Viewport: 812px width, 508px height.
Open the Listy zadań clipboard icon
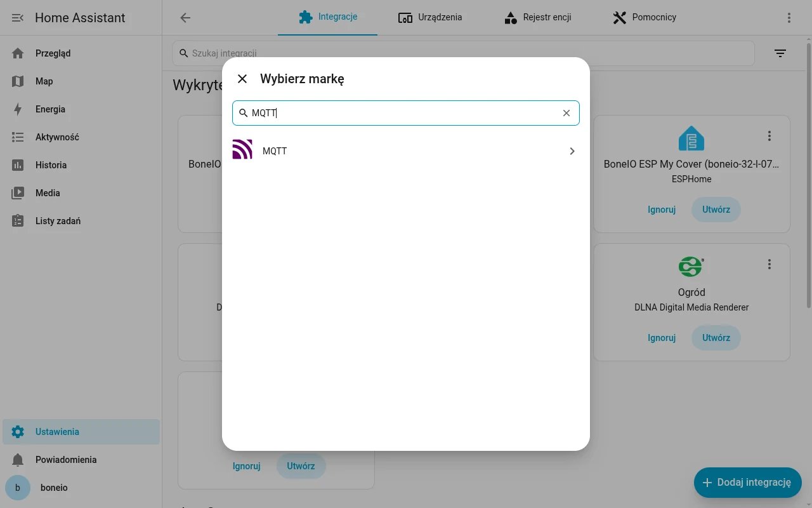pos(18,221)
